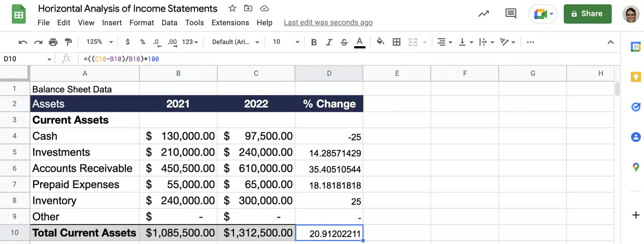Image resolution: width=644 pixels, height=244 pixels.
Task: Open the Default (Arial) font dropdown
Action: (x=236, y=42)
